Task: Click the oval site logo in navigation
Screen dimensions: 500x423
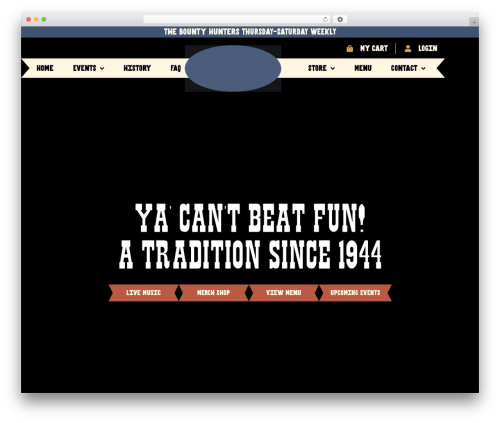Action: 233,68
